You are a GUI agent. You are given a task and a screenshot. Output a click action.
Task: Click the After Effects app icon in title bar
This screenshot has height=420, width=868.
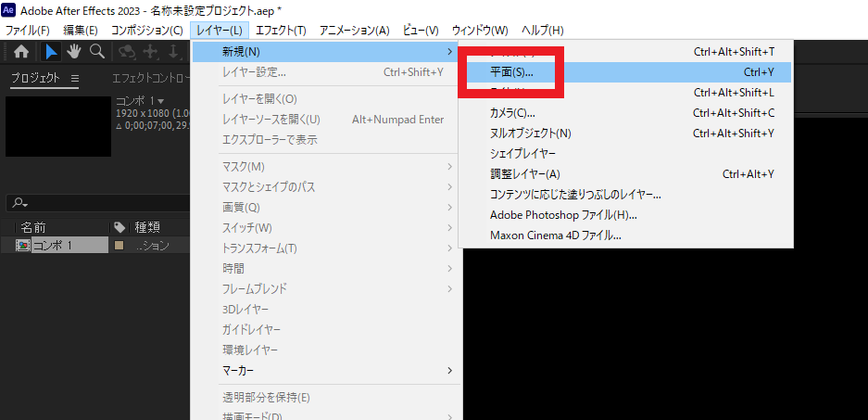point(9,10)
